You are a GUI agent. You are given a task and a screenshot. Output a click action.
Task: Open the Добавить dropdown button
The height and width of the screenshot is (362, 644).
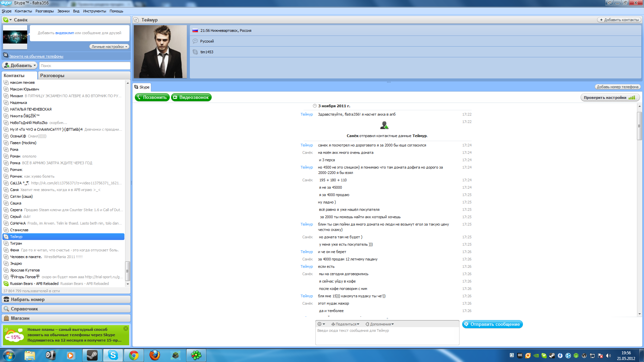[x=20, y=65]
